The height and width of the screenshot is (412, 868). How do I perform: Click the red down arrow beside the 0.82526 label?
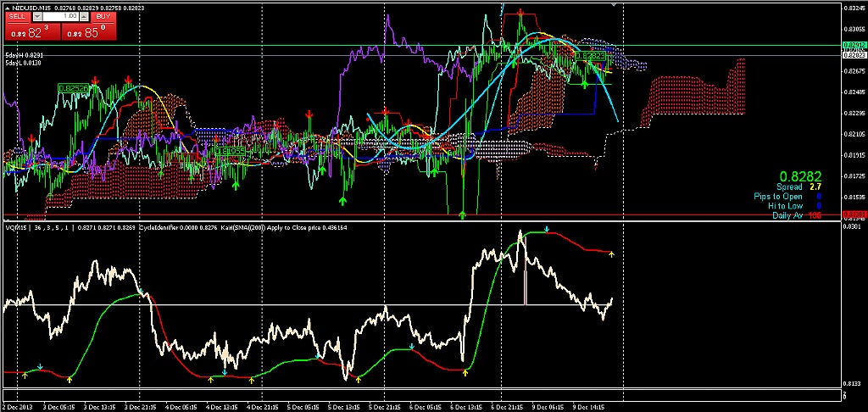96,80
